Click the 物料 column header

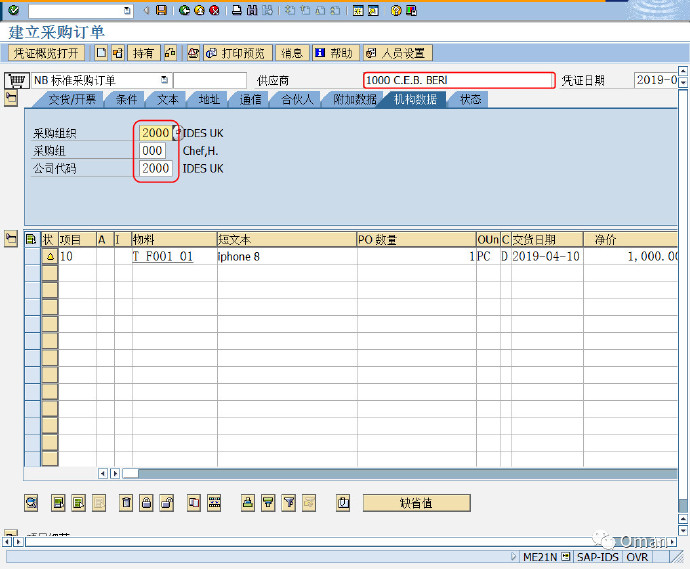tap(174, 239)
